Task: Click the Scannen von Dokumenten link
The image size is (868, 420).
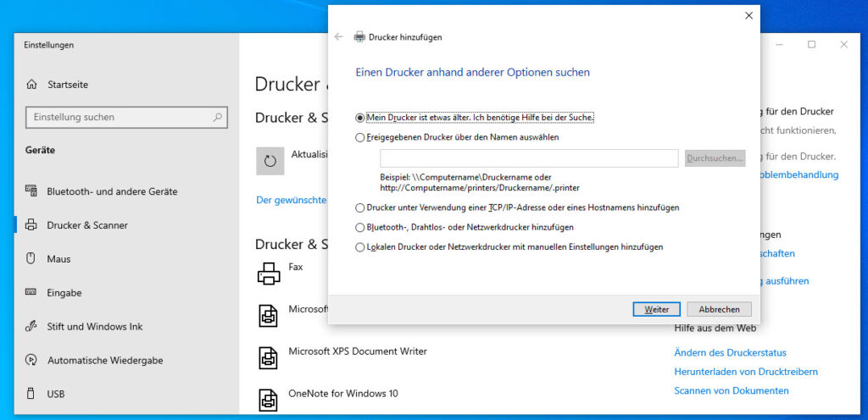Action: pos(732,390)
